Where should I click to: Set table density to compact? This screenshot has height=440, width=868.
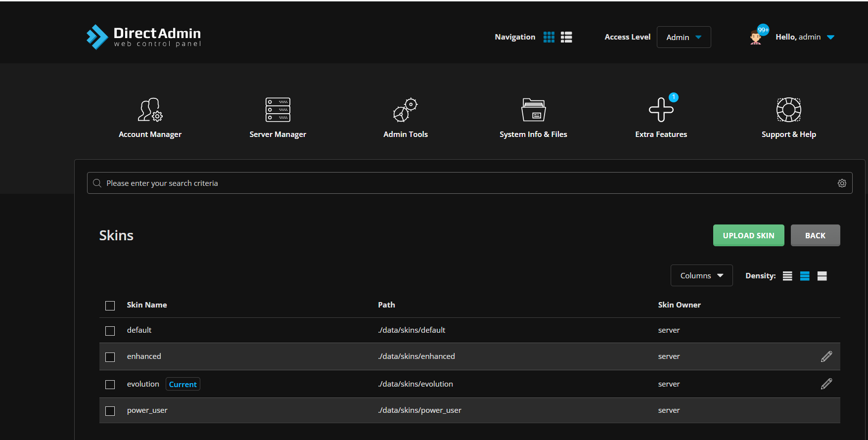click(x=787, y=276)
